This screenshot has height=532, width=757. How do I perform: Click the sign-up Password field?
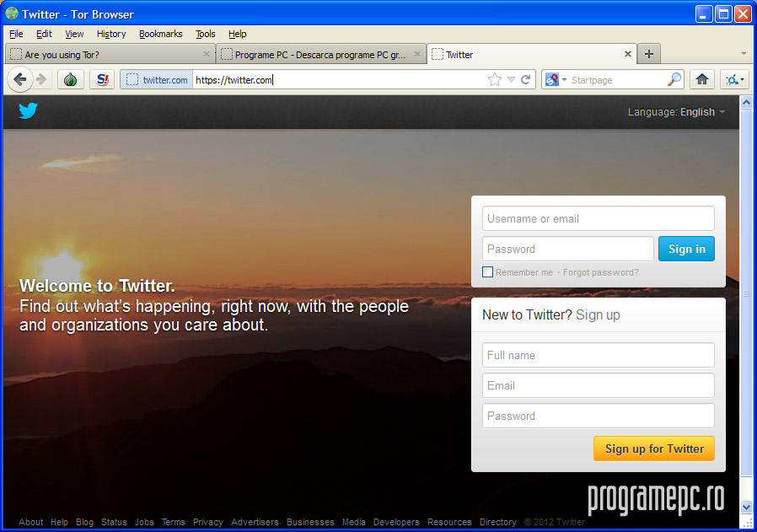599,416
